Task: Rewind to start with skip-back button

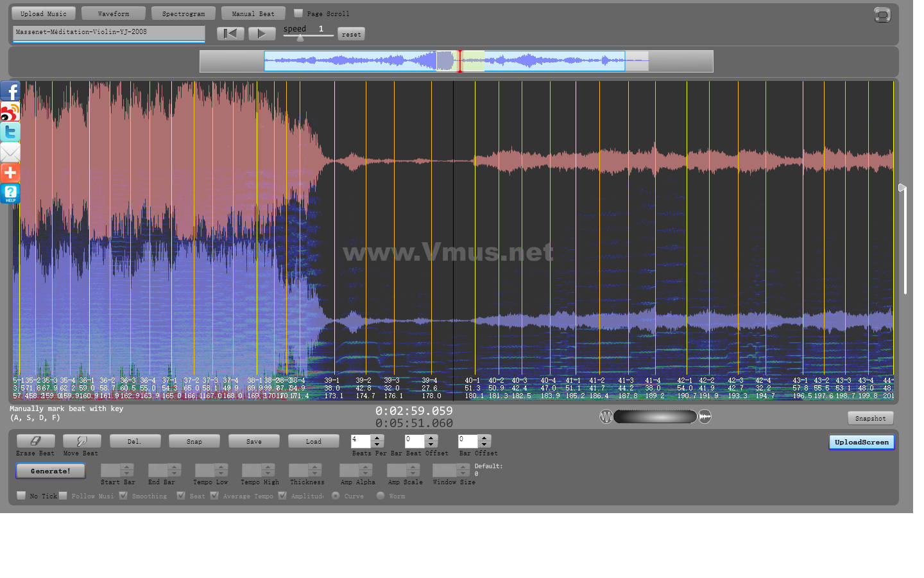Action: point(230,33)
